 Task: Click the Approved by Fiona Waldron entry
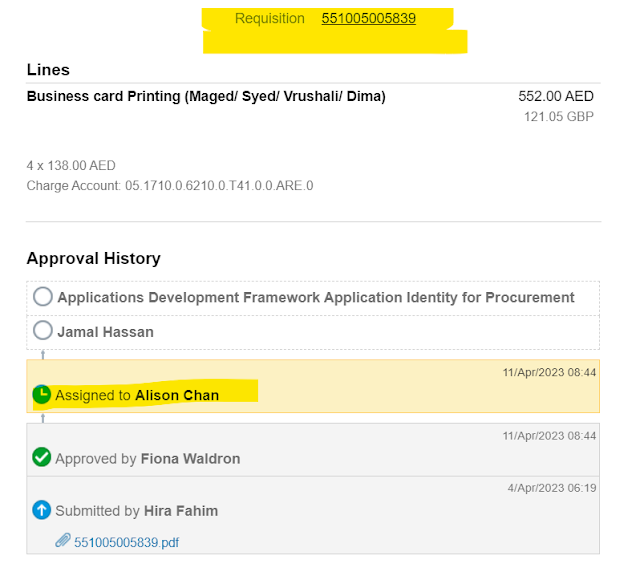click(147, 459)
